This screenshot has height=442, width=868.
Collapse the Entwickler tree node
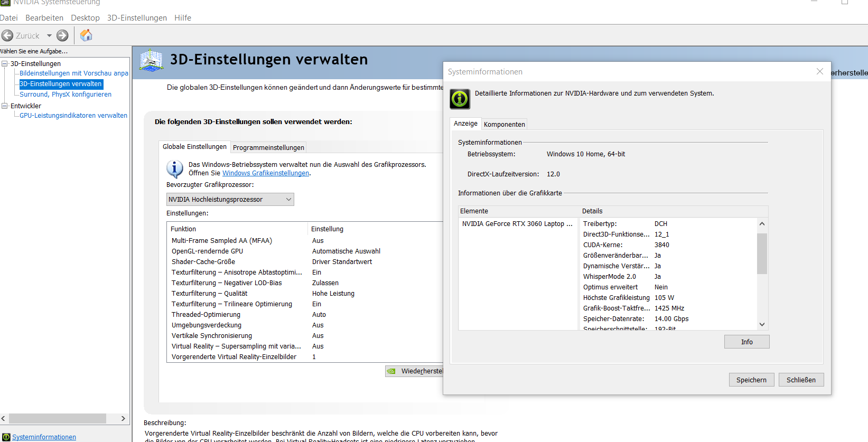5,106
